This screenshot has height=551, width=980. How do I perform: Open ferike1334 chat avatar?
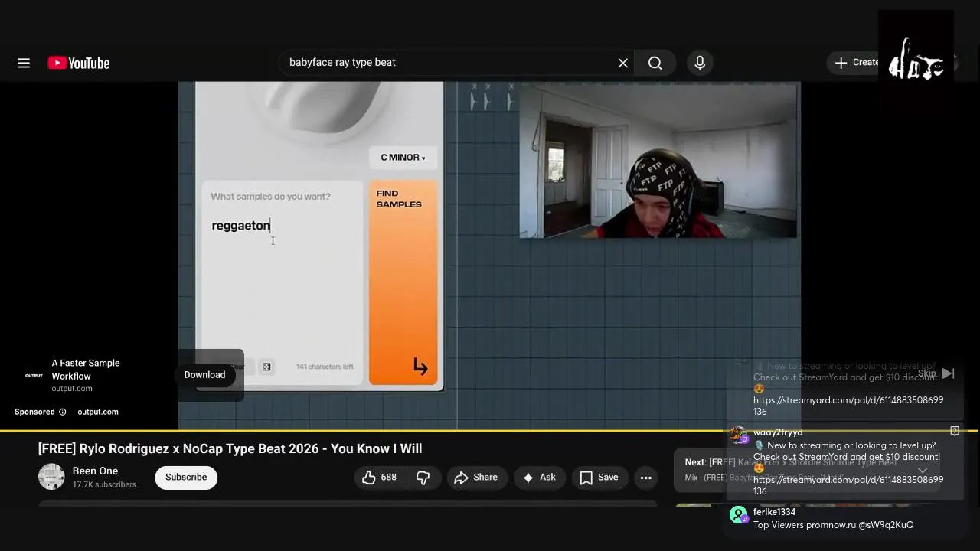click(x=739, y=515)
